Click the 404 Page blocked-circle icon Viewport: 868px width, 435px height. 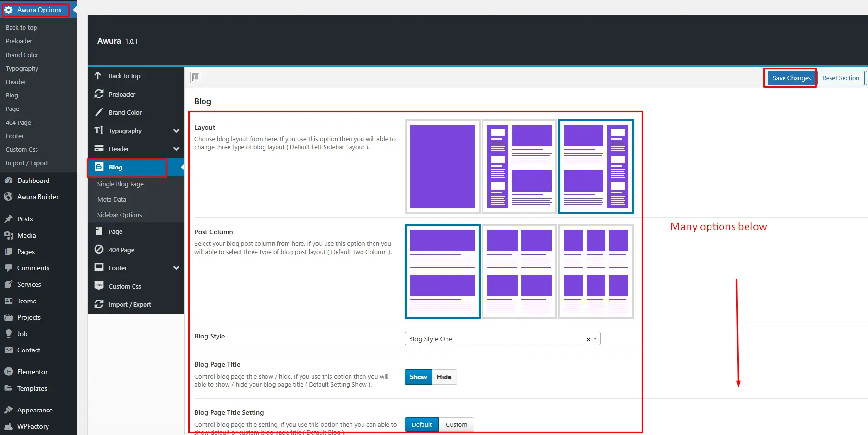click(x=99, y=249)
